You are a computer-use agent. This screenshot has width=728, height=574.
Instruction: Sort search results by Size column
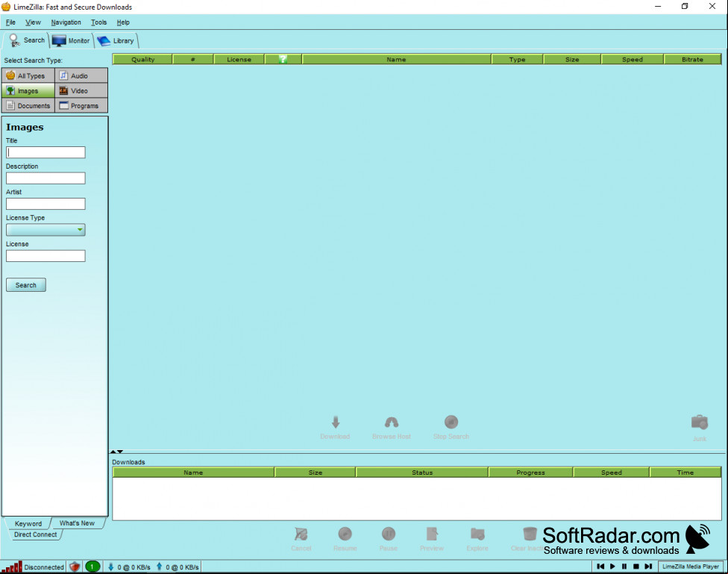[x=572, y=60]
